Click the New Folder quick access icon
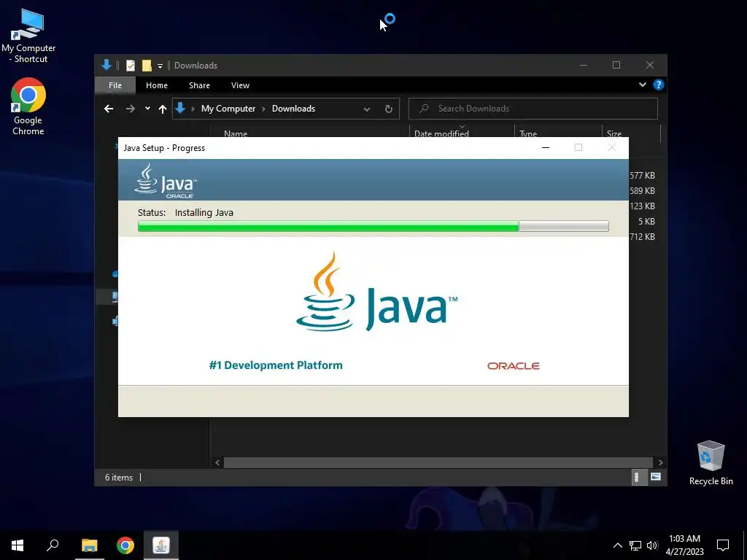Image resolution: width=747 pixels, height=560 pixels. [x=147, y=66]
